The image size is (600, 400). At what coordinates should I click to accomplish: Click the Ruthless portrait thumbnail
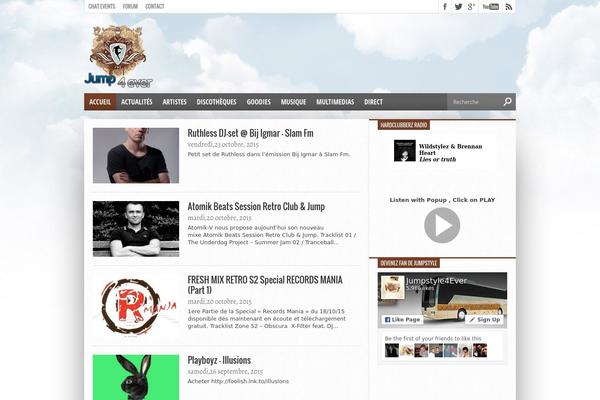[x=136, y=155]
